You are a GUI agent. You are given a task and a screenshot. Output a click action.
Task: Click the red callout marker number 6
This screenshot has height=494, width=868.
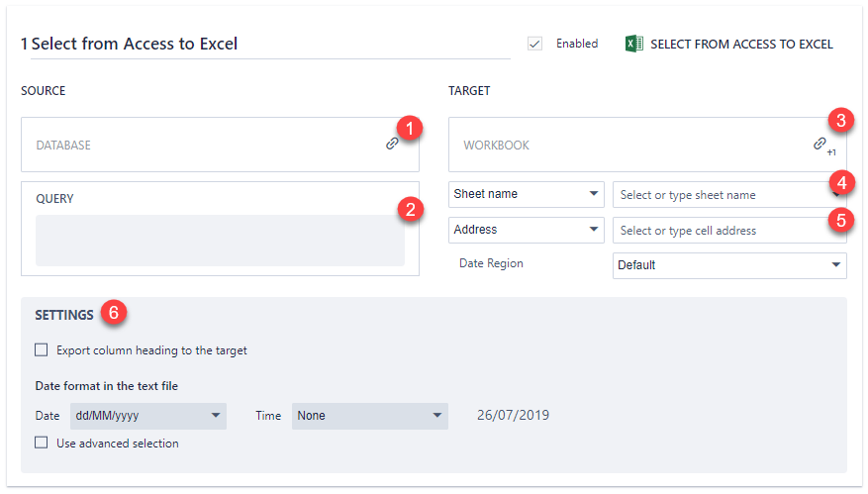point(114,313)
